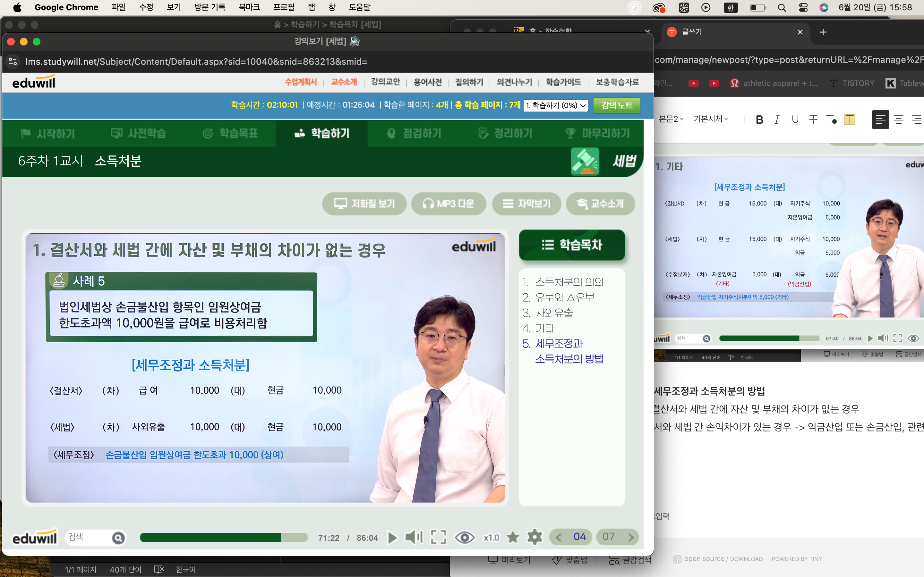This screenshot has height=577, width=924.
Task: Open player settings gear icon
Action: point(535,537)
